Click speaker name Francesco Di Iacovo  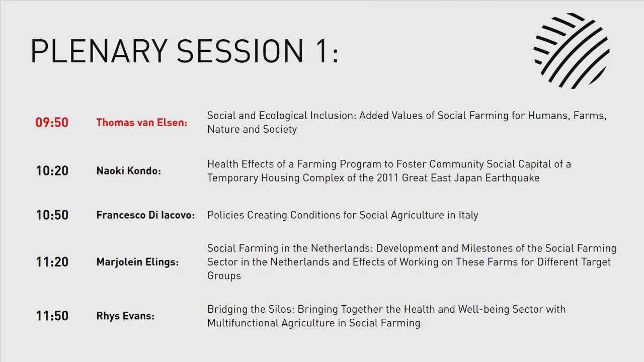[145, 215]
